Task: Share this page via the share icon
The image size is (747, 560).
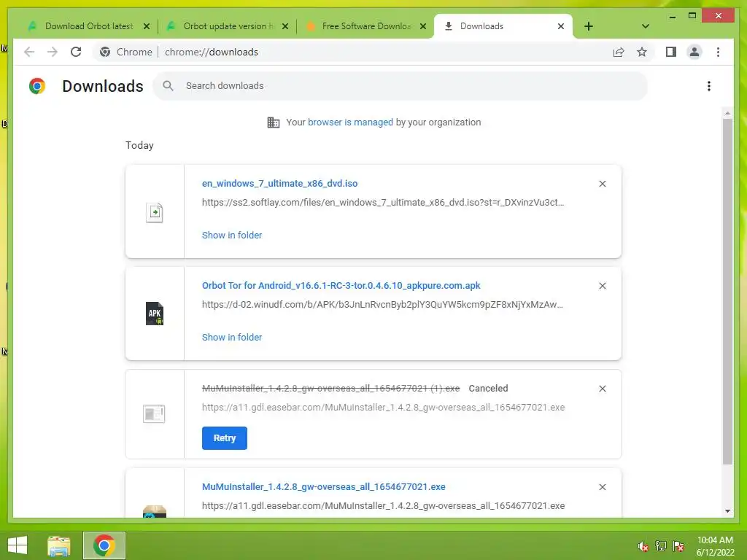Action: click(x=619, y=52)
